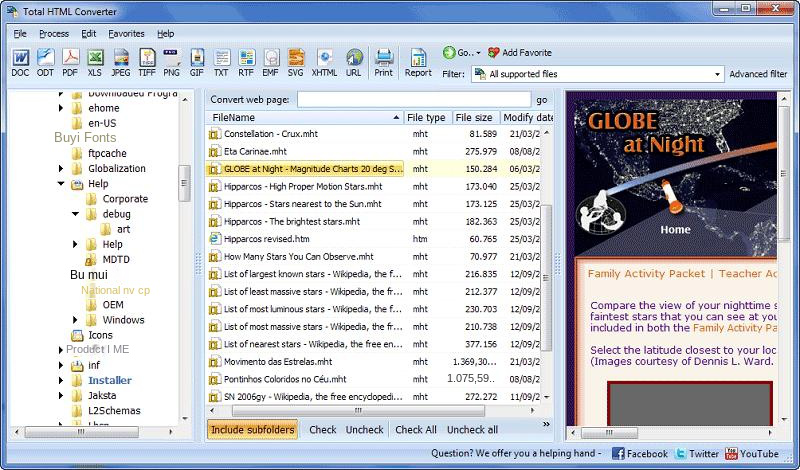Toggle the Include subfolders option
The image size is (800, 470).
pyautogui.click(x=253, y=430)
